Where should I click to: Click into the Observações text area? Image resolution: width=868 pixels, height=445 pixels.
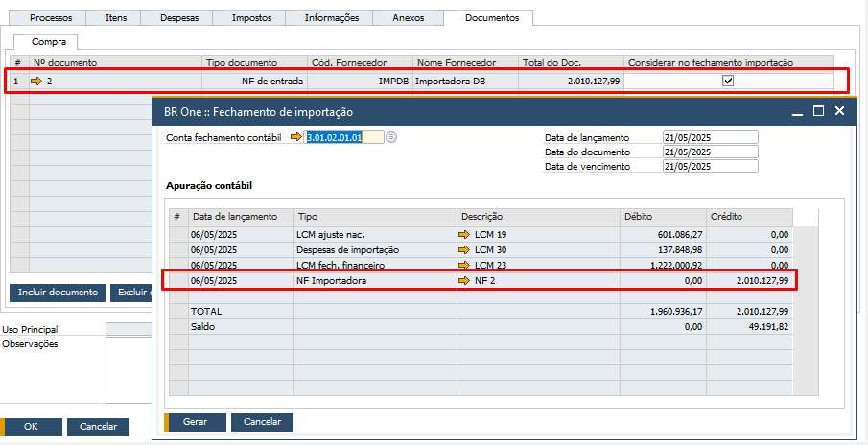point(129,370)
